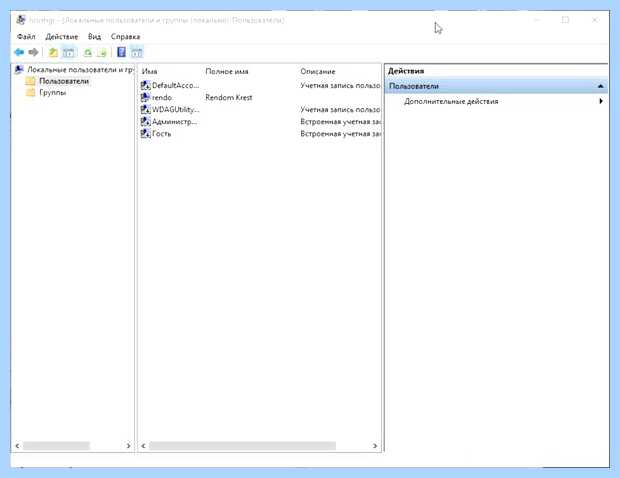Select Группы in the console tree
The height and width of the screenshot is (478, 620).
click(x=53, y=93)
